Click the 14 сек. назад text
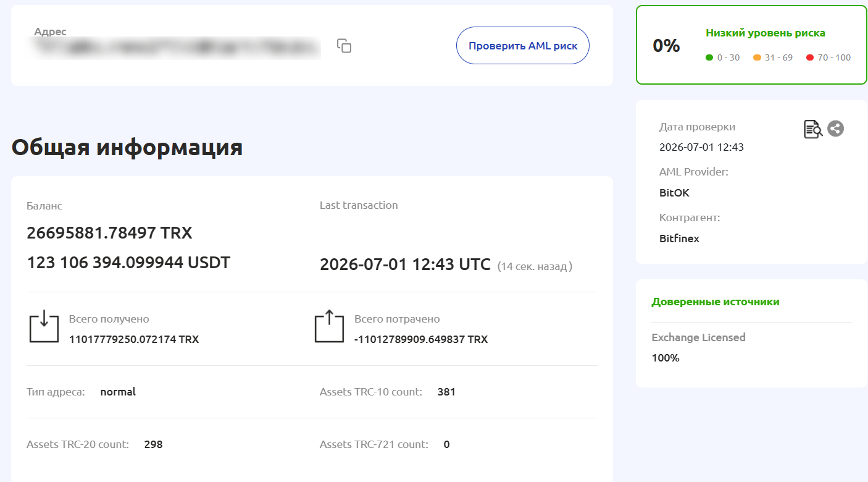The width and height of the screenshot is (868, 482). coord(535,266)
